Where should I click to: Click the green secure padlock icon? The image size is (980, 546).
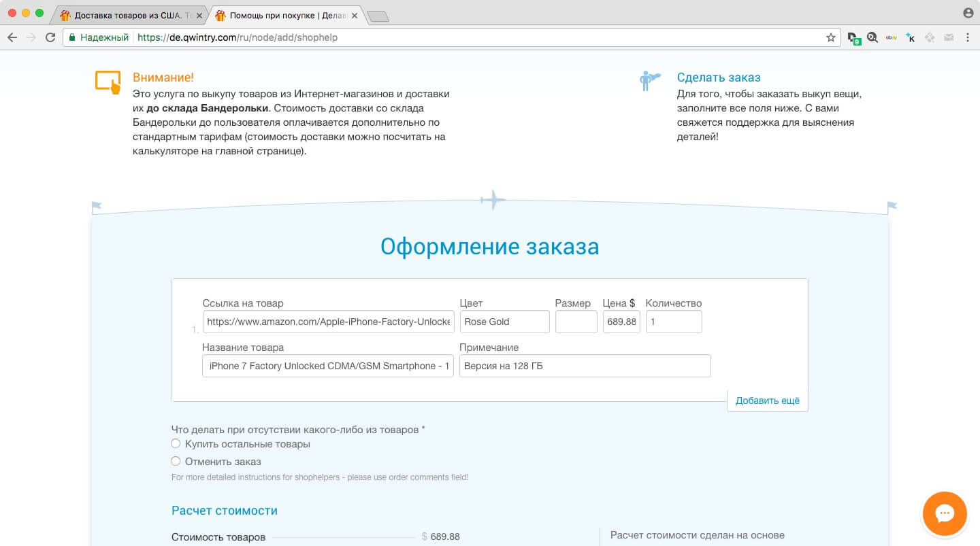point(72,38)
